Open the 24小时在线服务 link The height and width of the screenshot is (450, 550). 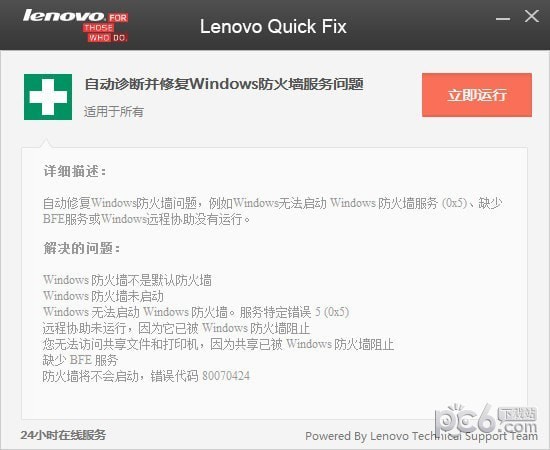point(63,435)
